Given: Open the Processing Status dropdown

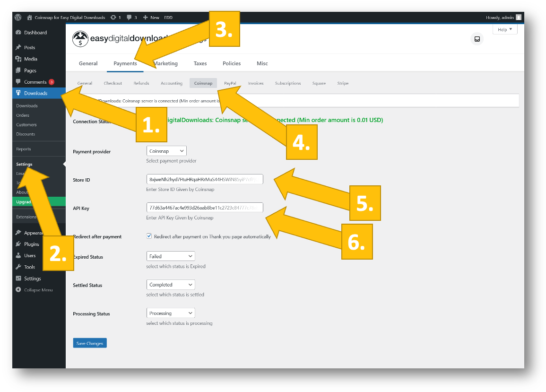Looking at the screenshot, I should (171, 313).
